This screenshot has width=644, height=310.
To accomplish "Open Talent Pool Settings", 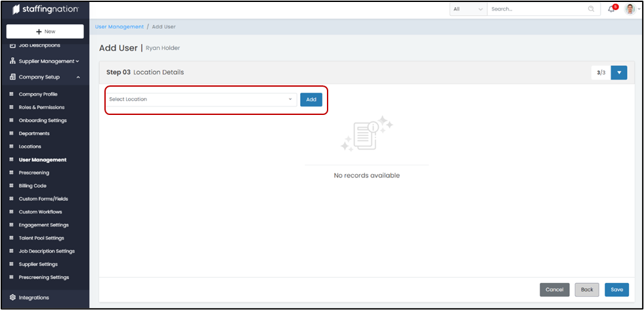I will coord(41,238).
